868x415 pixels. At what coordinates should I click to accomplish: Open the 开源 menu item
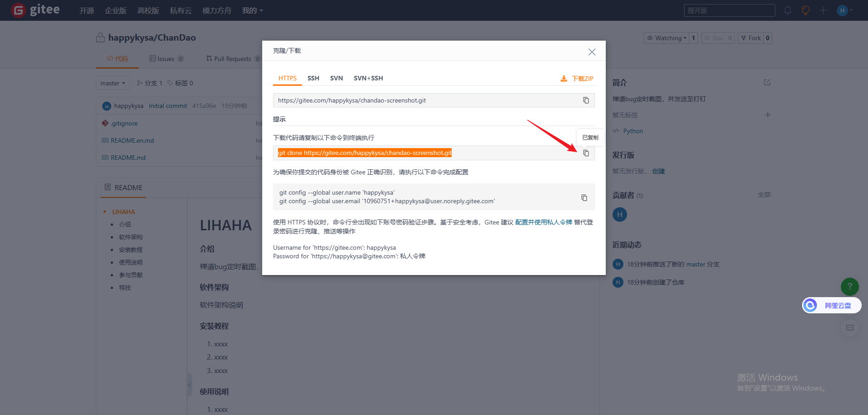[87, 10]
